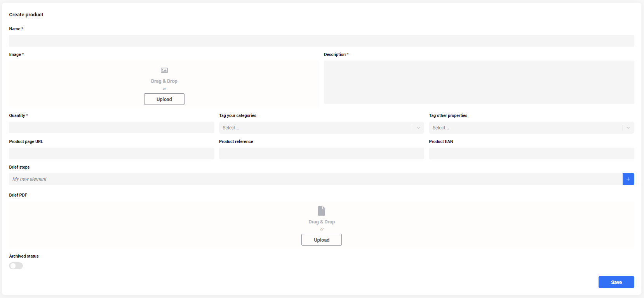644x298 pixels.
Task: Click the blue plus button for Brief steps
Action: coord(628,179)
